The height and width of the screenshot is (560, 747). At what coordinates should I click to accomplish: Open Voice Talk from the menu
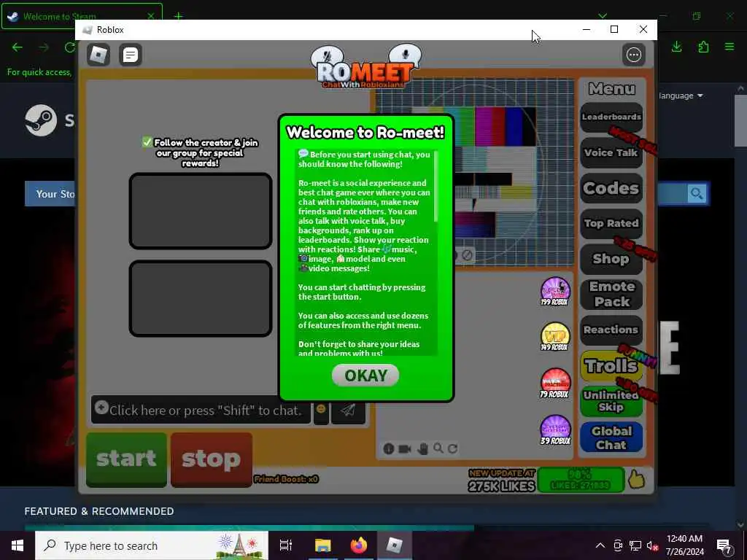point(611,152)
